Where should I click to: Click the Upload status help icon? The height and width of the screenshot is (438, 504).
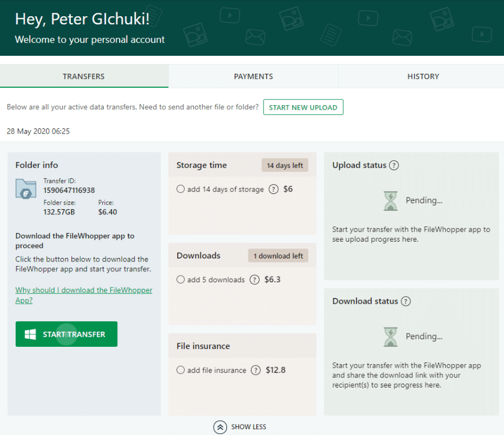[394, 166]
